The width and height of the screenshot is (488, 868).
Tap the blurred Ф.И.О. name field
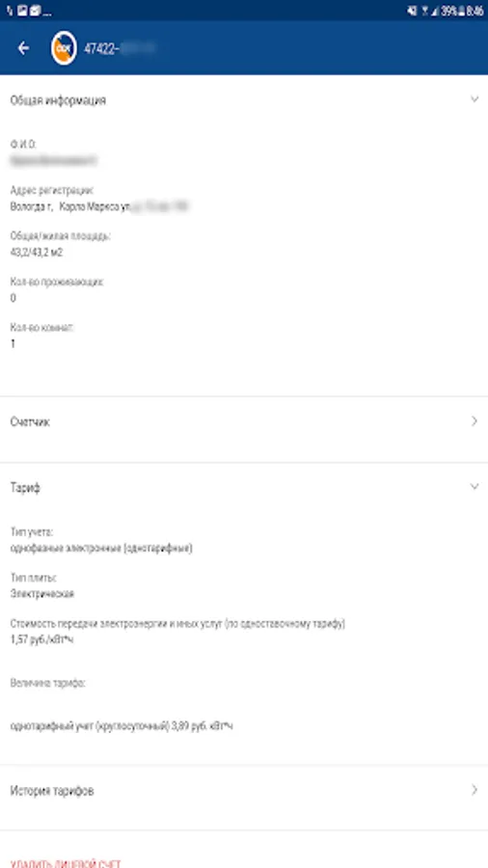(x=54, y=160)
